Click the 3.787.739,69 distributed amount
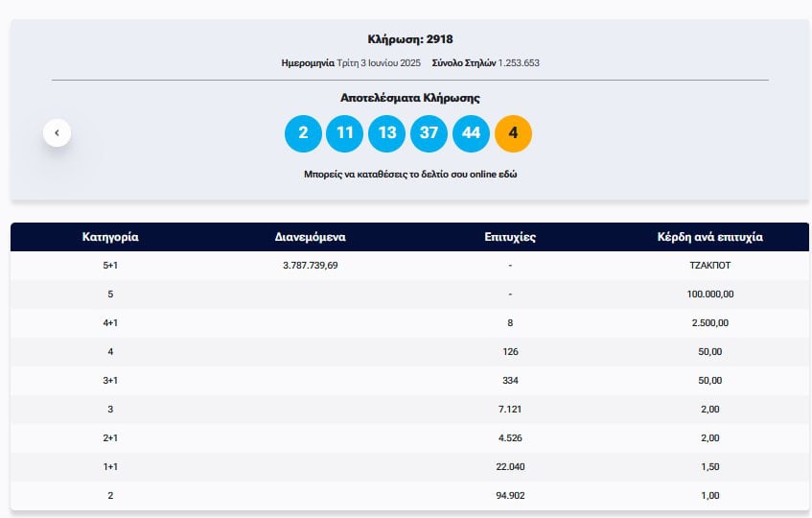 [x=307, y=265]
